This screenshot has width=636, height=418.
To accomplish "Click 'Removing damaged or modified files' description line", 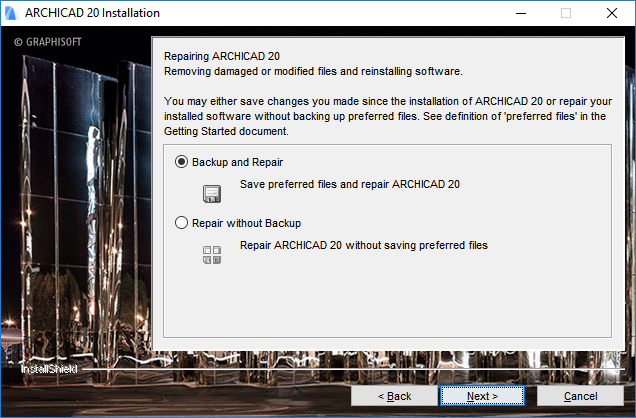I will pos(313,71).
